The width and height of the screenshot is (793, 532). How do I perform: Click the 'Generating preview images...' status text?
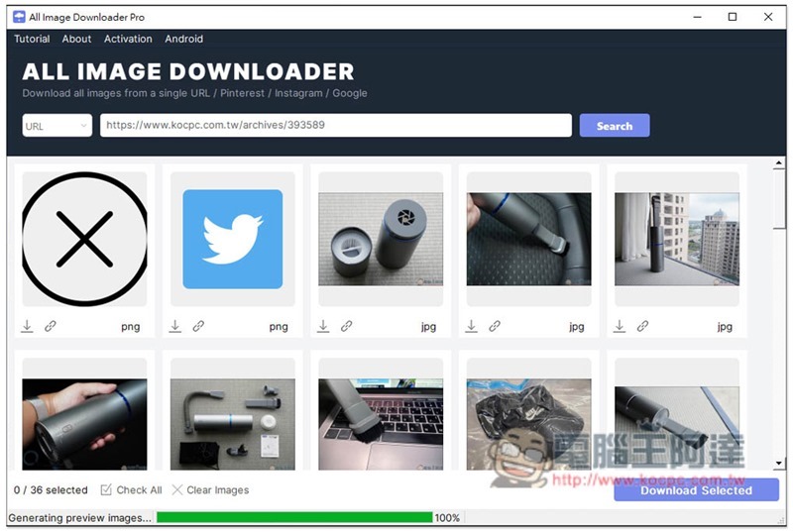coord(79,518)
